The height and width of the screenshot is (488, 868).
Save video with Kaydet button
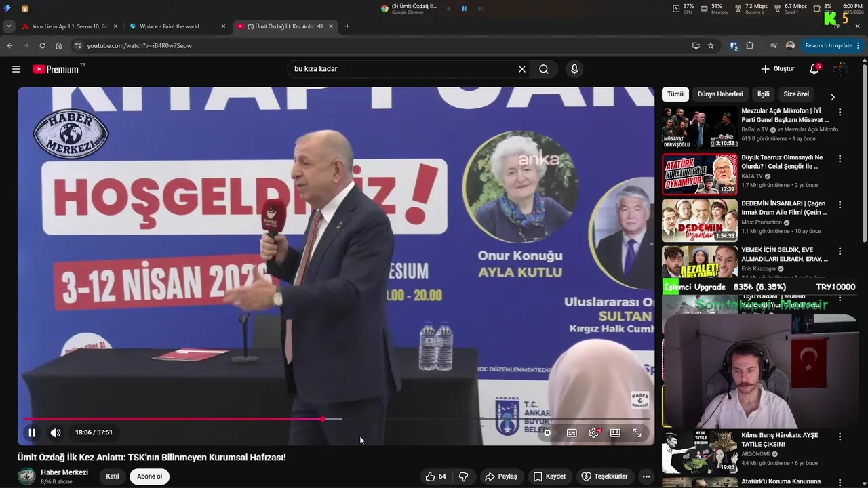(x=549, y=476)
